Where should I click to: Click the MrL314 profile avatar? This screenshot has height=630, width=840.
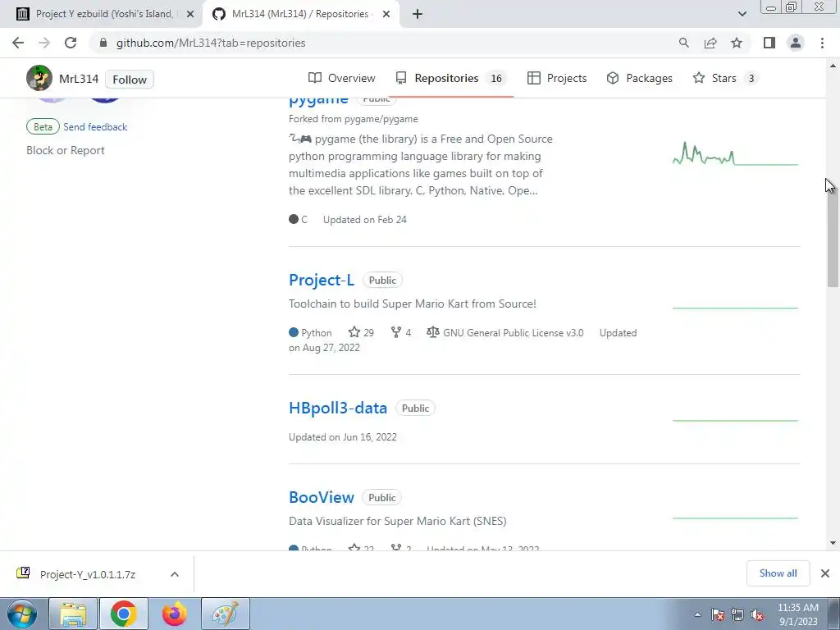[39, 78]
